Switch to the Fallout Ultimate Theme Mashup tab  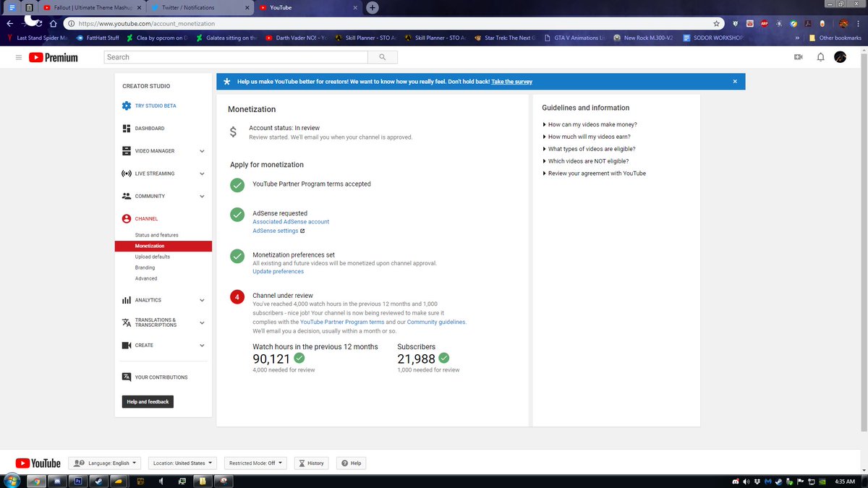click(x=93, y=7)
